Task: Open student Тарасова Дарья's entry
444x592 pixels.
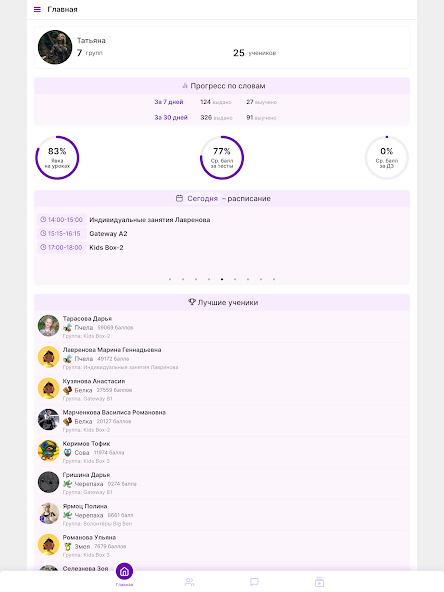Action: [222, 327]
